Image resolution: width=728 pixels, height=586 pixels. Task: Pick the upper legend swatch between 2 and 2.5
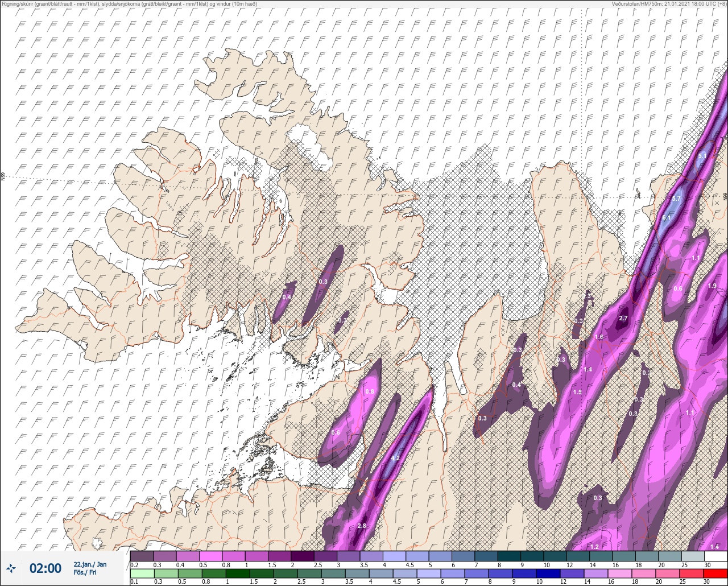pyautogui.click(x=302, y=556)
